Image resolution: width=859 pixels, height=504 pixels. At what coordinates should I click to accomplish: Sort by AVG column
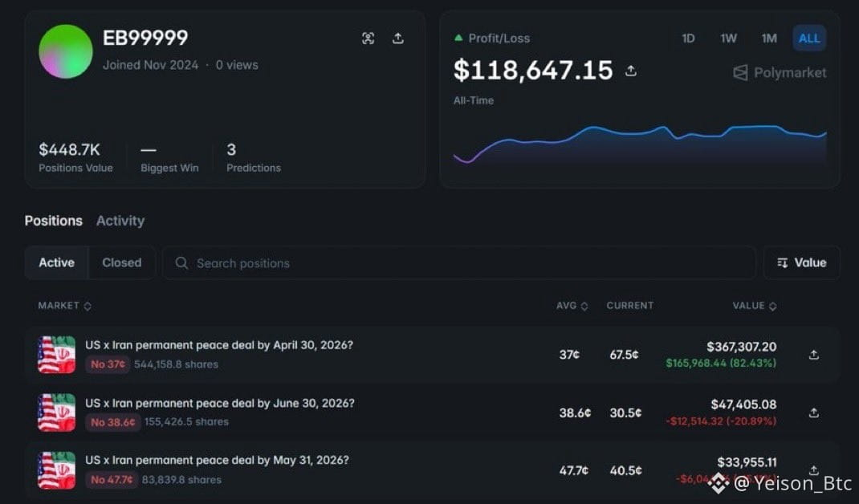[x=572, y=306]
